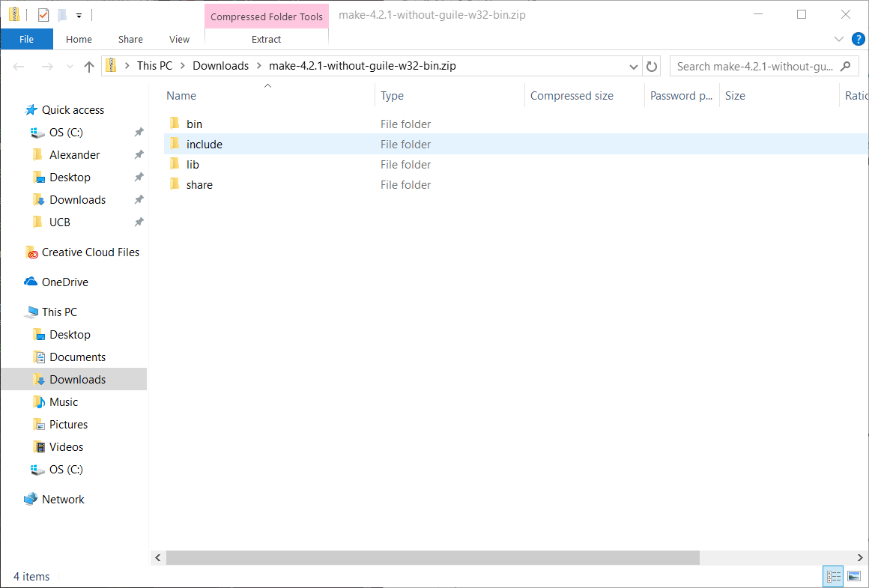Toggle pin for UCB folder
Viewport: 869px width, 588px height.
139,222
